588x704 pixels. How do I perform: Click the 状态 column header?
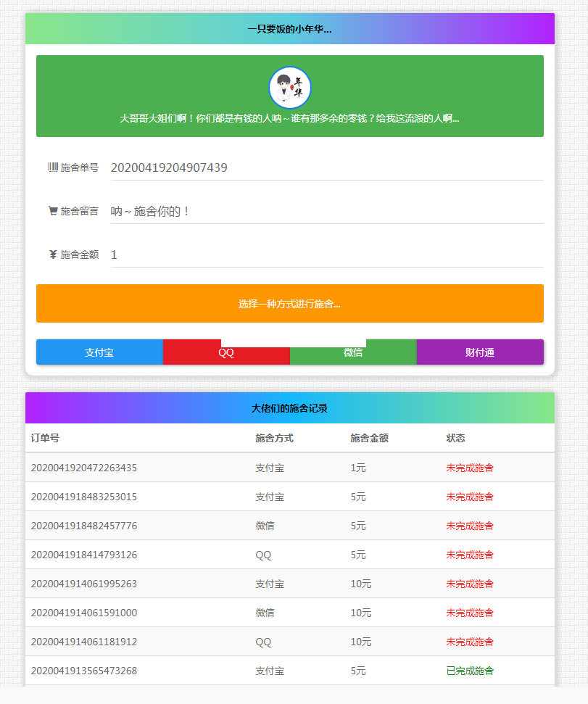click(455, 438)
